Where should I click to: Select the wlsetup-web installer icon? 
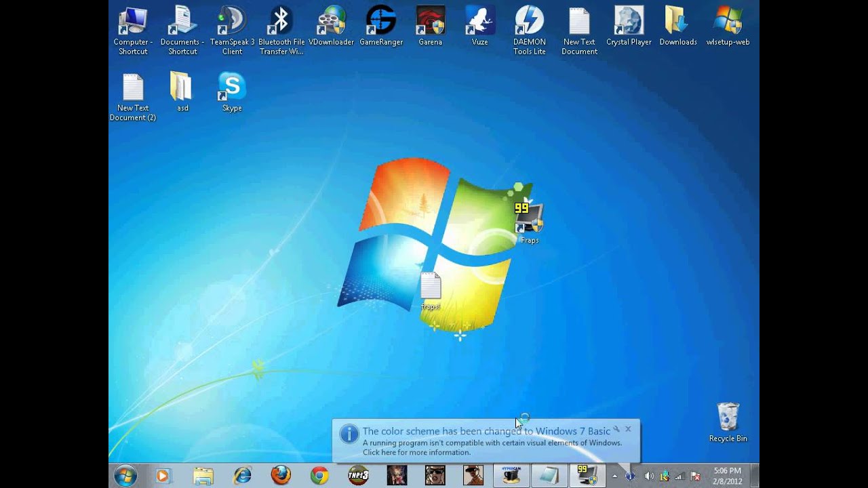[728, 26]
